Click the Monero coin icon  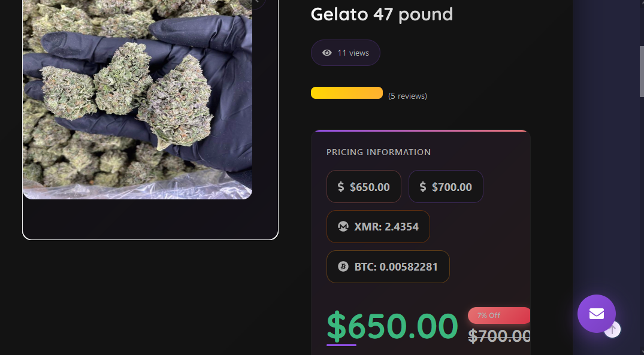343,227
